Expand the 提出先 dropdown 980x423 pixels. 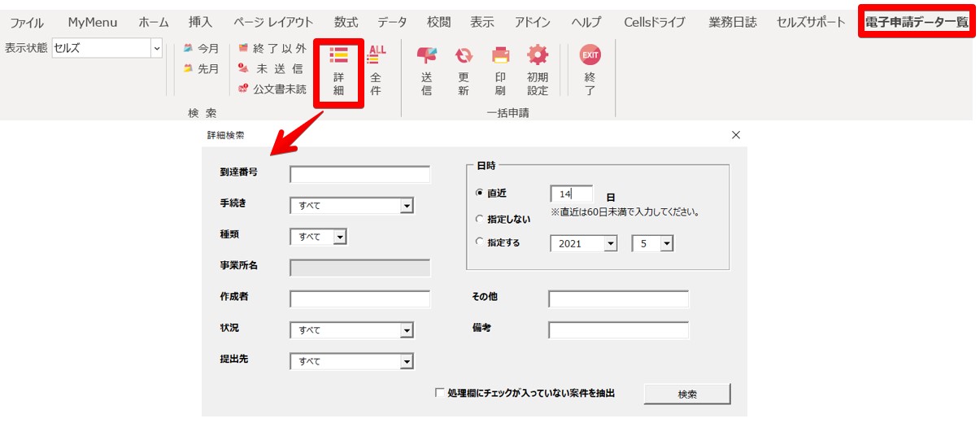click(x=407, y=361)
